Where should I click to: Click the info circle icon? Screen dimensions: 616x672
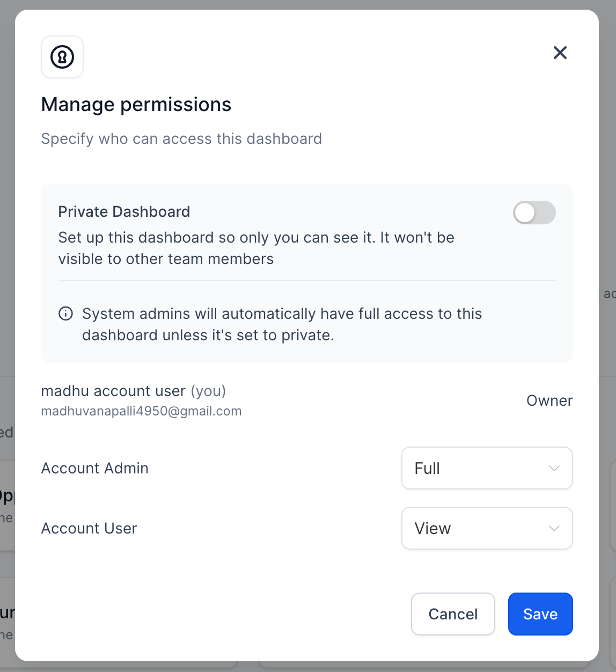click(x=65, y=313)
